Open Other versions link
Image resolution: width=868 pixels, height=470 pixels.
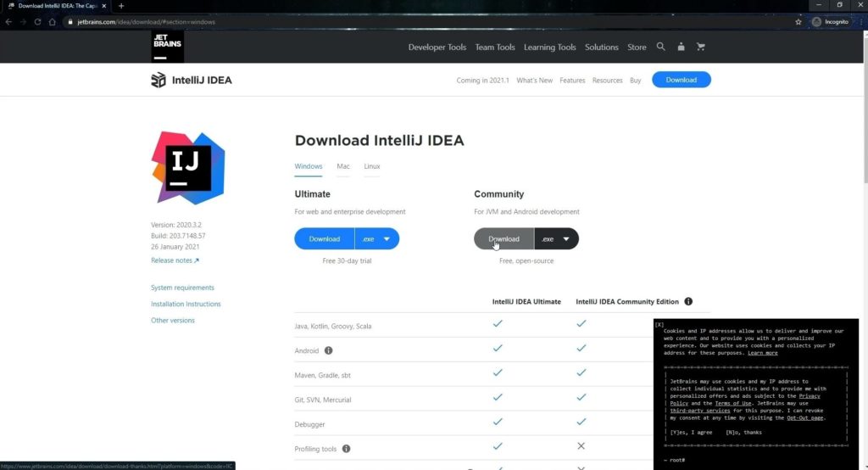173,321
